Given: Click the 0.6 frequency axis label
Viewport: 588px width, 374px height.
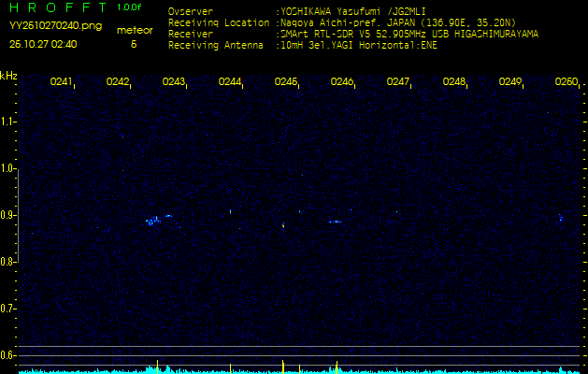Looking at the screenshot, I should tap(8, 355).
